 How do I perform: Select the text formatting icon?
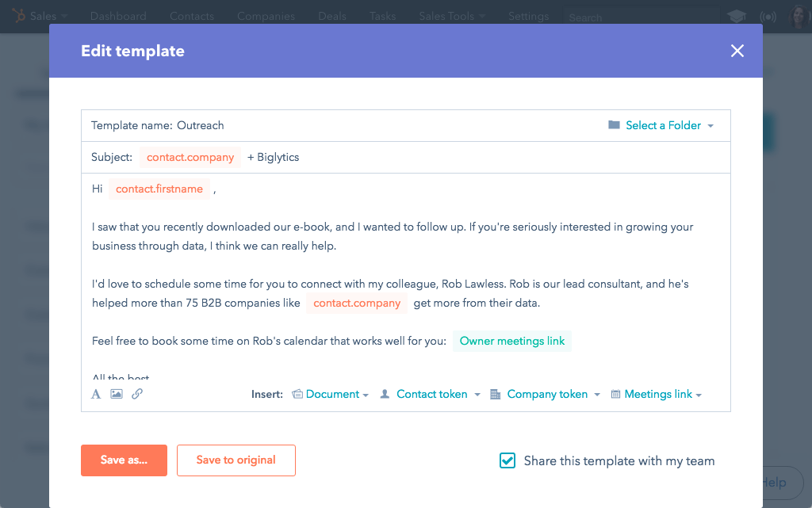coord(95,393)
